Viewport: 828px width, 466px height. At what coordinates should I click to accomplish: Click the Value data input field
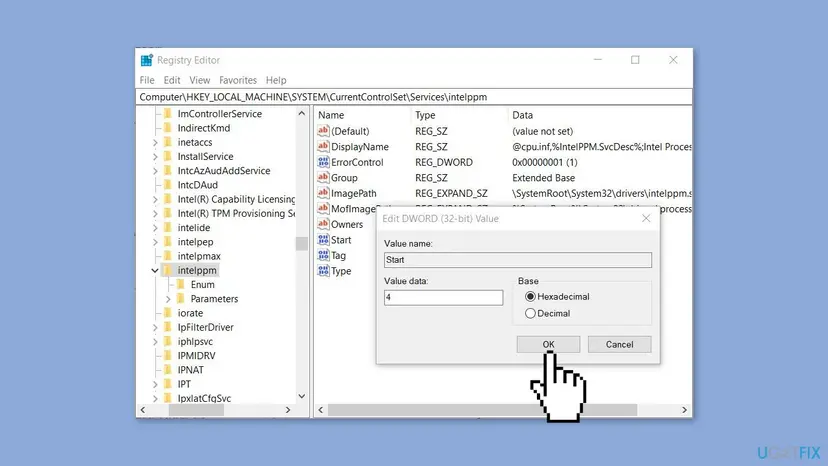[x=444, y=297]
